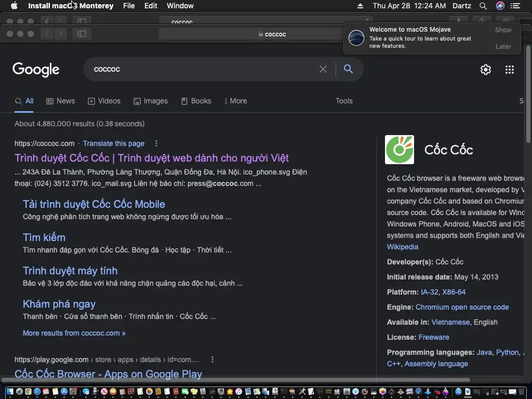The width and height of the screenshot is (532, 399).
Task: Click the X86-64 platform link
Action: click(x=454, y=292)
